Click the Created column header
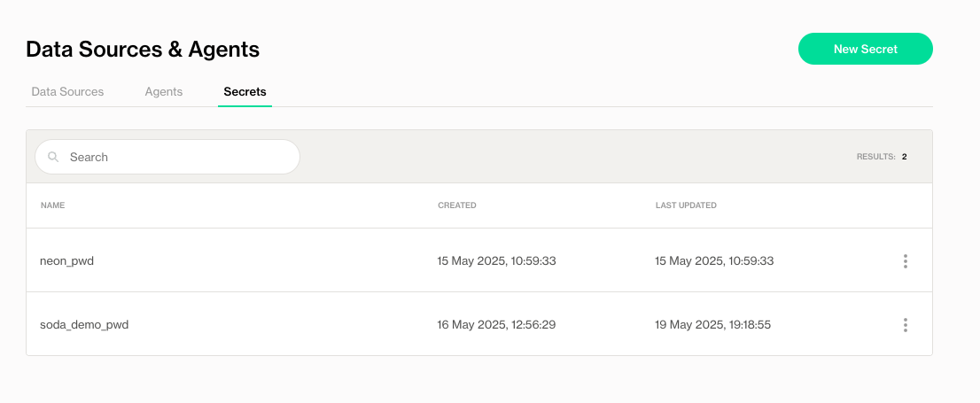 click(x=457, y=205)
